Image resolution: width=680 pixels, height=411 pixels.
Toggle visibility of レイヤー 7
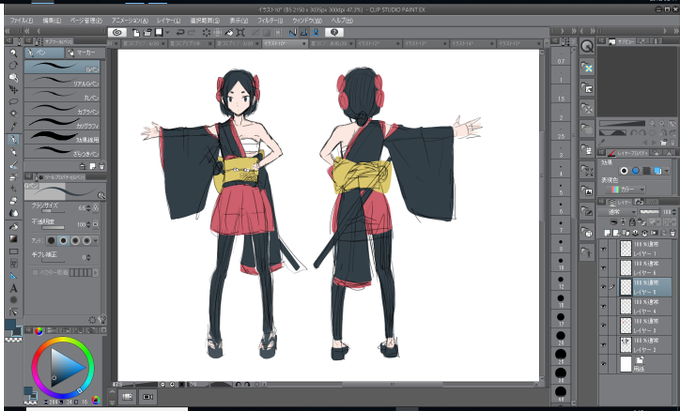[x=603, y=249]
